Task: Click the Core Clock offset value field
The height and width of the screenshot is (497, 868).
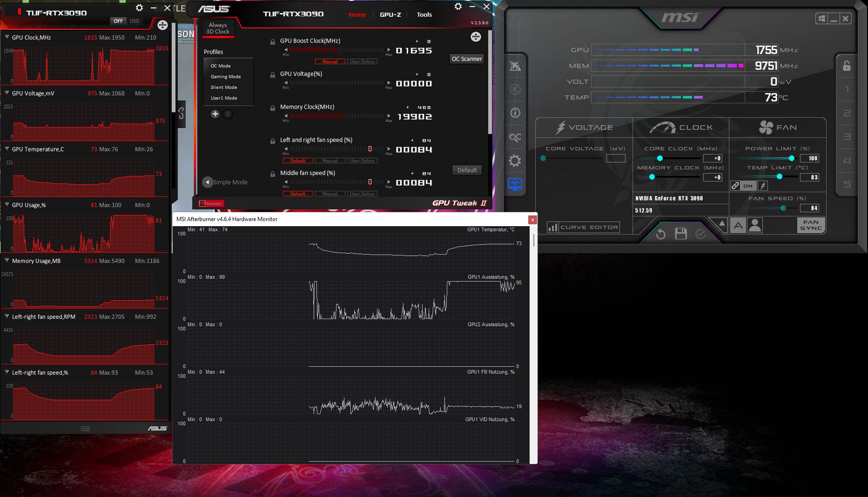Action: (x=713, y=158)
